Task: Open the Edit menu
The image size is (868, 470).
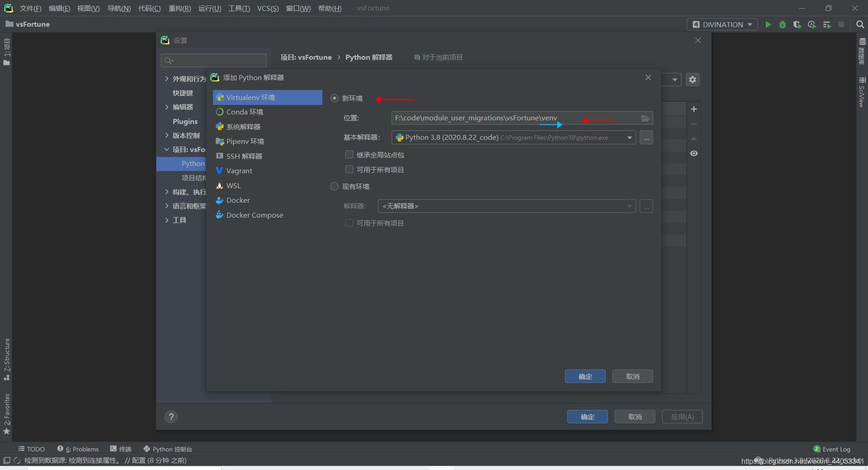Action: click(x=59, y=8)
